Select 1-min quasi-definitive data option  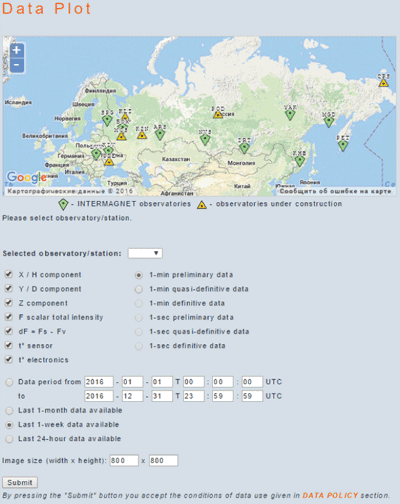pos(139,289)
